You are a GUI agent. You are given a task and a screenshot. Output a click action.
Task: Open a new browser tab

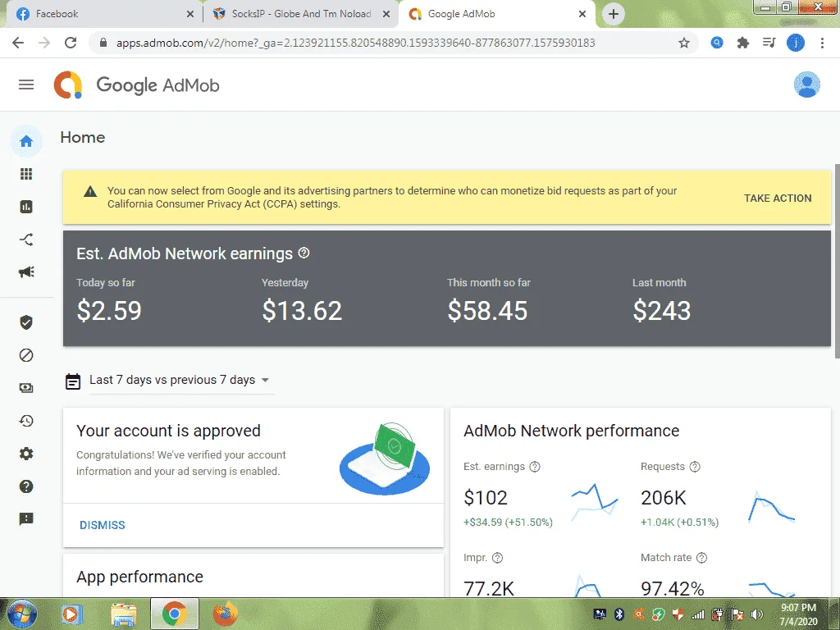click(614, 14)
